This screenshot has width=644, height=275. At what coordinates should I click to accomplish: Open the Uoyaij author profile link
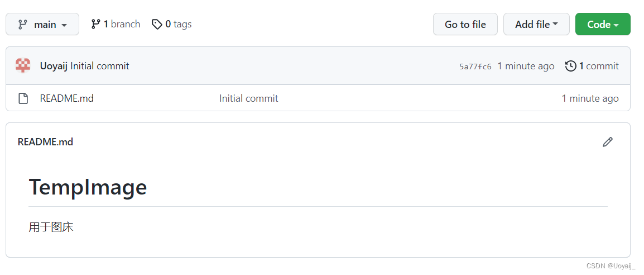point(54,66)
